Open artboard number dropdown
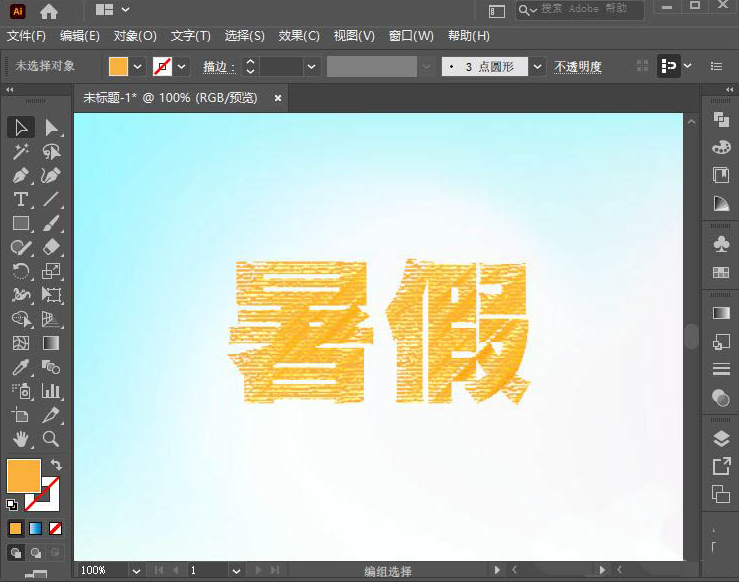739x582 pixels. tap(236, 571)
